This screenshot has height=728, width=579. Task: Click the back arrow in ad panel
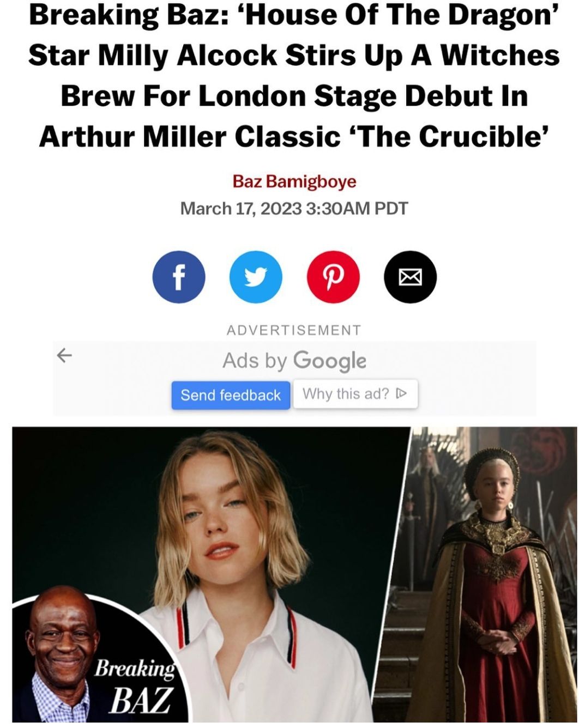(64, 356)
